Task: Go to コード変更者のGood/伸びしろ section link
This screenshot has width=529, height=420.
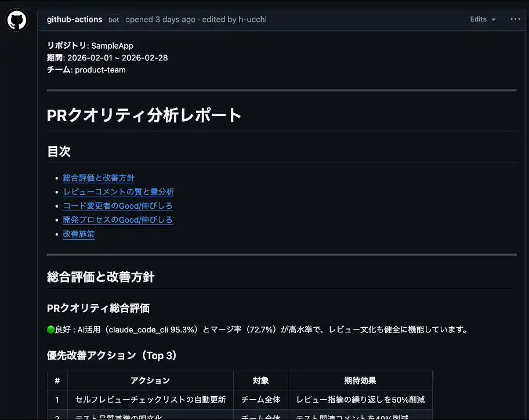Action: (x=118, y=205)
